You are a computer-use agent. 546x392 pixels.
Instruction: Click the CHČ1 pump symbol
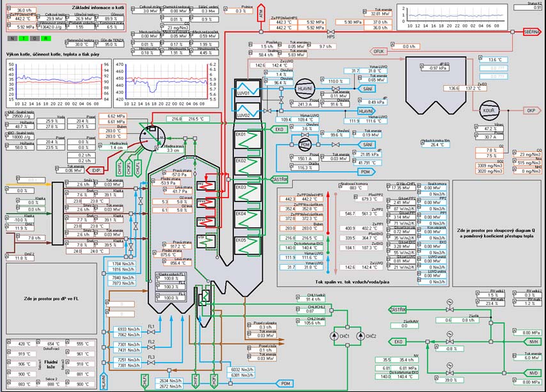coord(334,336)
